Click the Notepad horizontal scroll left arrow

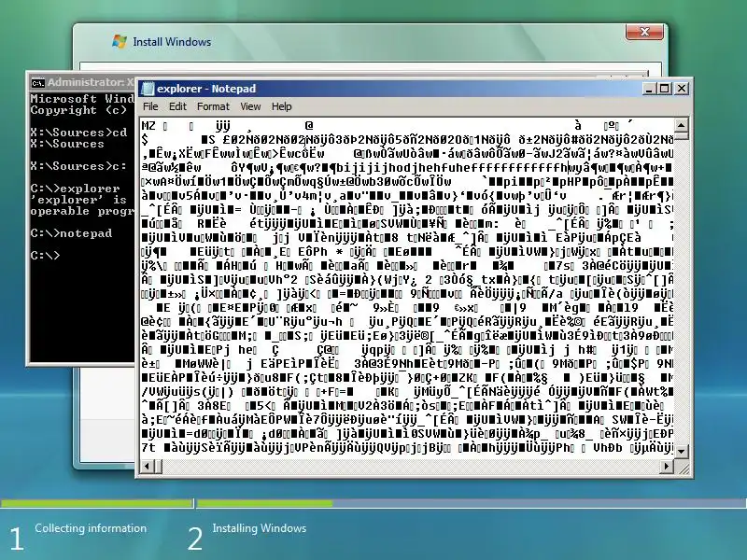point(147,466)
